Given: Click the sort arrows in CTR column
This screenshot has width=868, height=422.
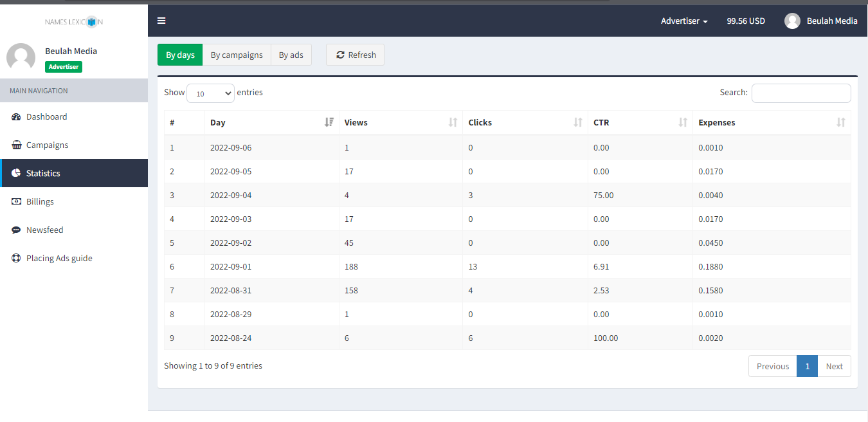Looking at the screenshot, I should pyautogui.click(x=683, y=122).
